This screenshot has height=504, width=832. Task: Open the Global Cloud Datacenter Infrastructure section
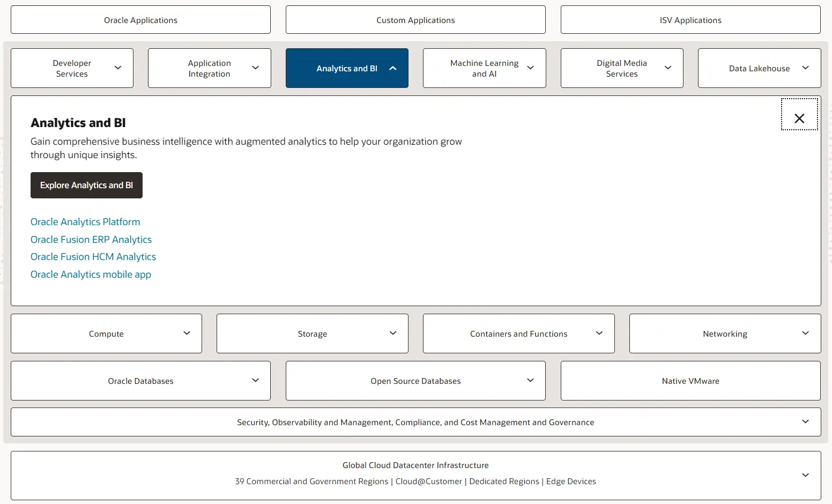tap(416, 476)
